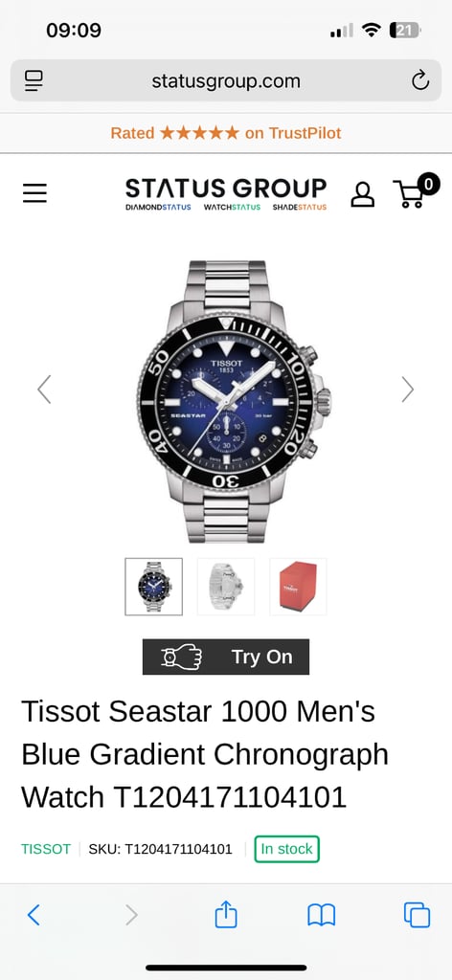Show all open Safari tabs
452x980 pixels.
(417, 915)
